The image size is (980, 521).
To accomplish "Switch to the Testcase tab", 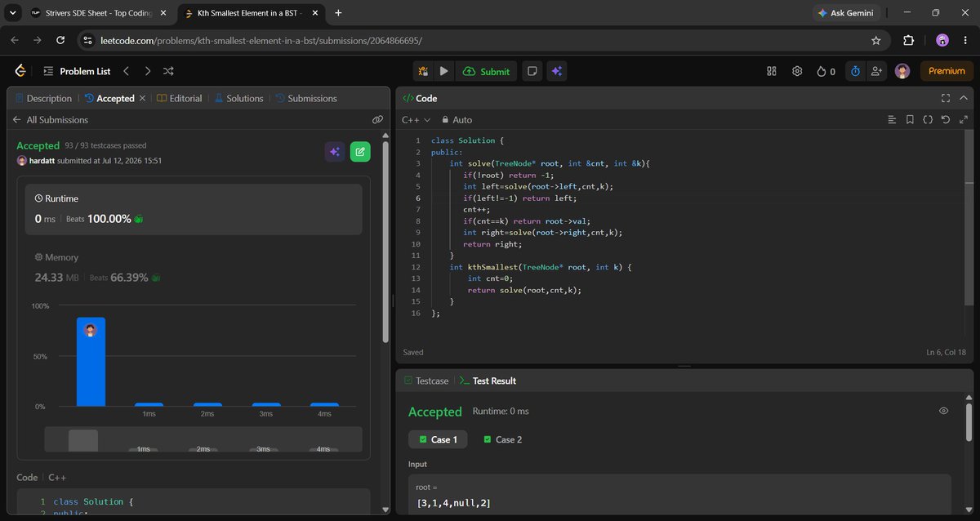I will [426, 381].
